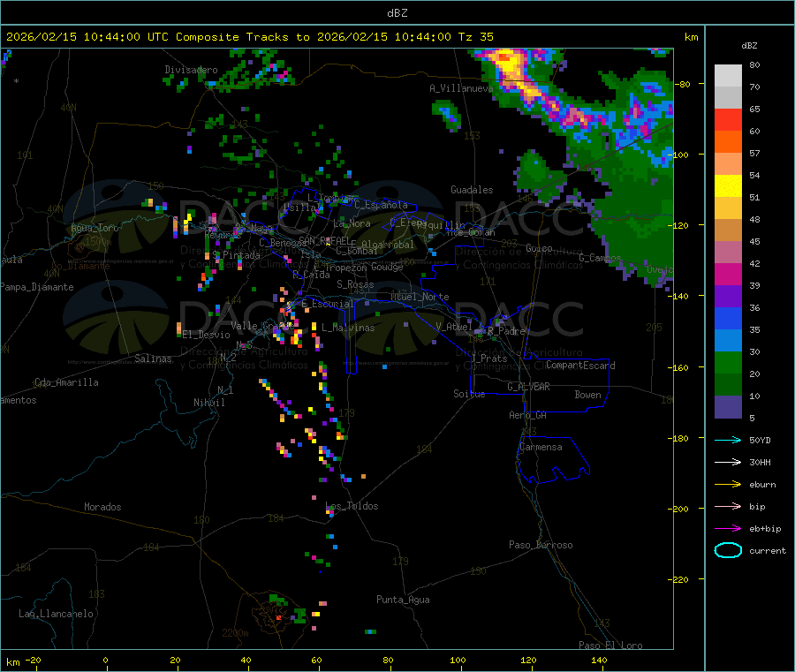Click the 'Divisadero' map label
The width and height of the screenshot is (795, 672).
click(x=191, y=70)
